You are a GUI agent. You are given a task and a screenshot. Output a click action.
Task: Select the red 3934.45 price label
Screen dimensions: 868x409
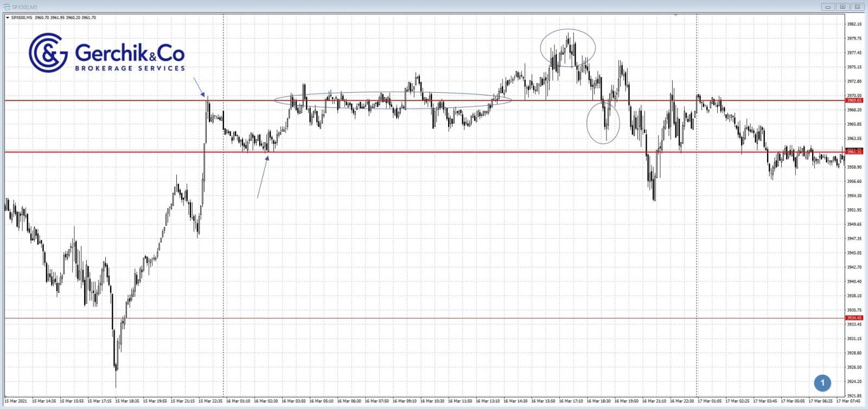tap(854, 318)
